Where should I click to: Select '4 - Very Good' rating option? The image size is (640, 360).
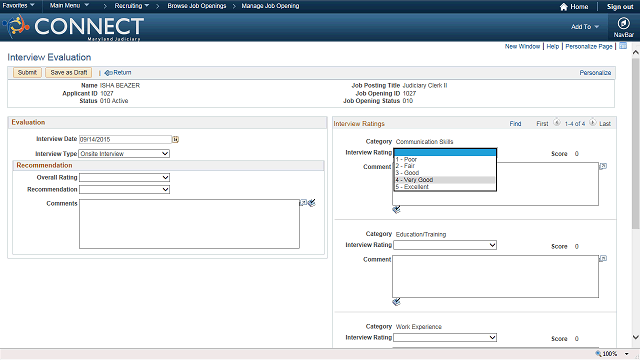coord(444,180)
